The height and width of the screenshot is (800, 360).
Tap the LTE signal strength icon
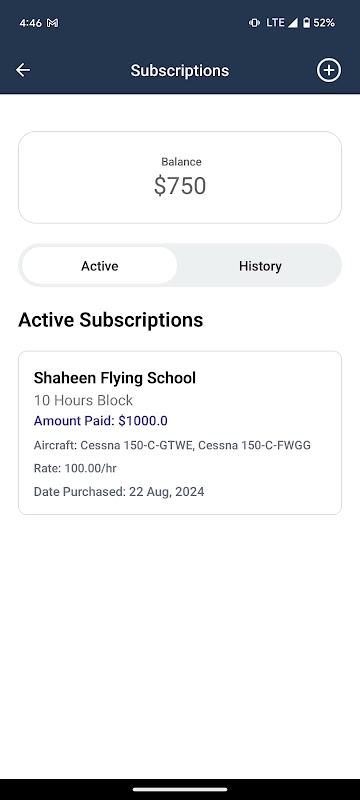[x=292, y=23]
